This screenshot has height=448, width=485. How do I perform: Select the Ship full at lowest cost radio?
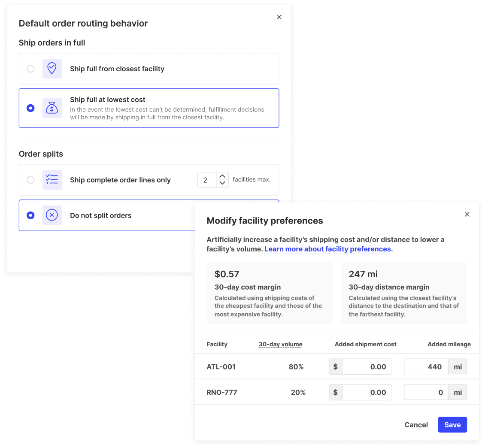[x=30, y=108]
